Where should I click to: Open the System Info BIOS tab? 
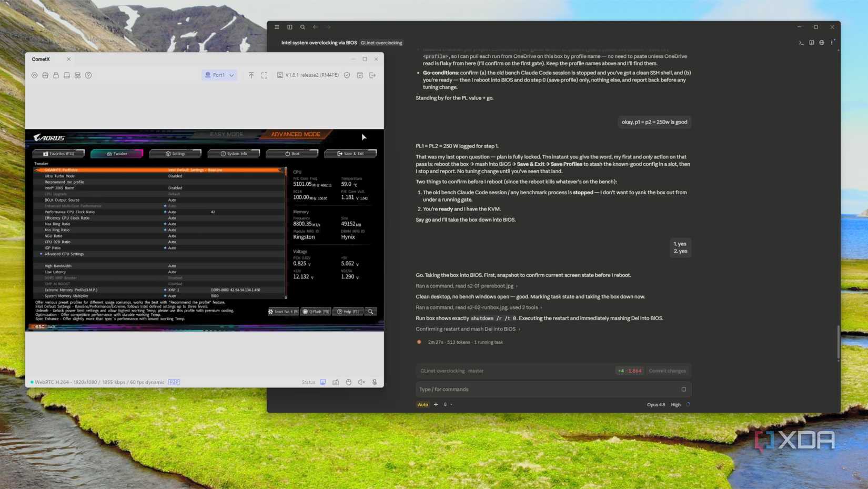234,154
